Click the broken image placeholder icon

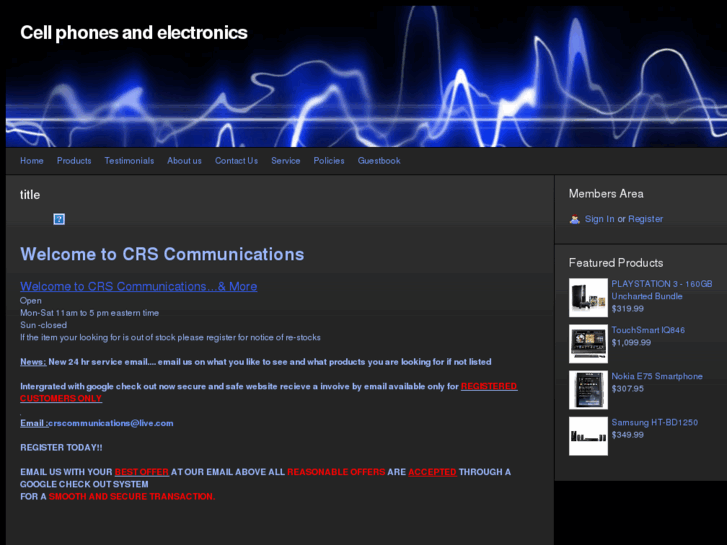click(x=59, y=219)
